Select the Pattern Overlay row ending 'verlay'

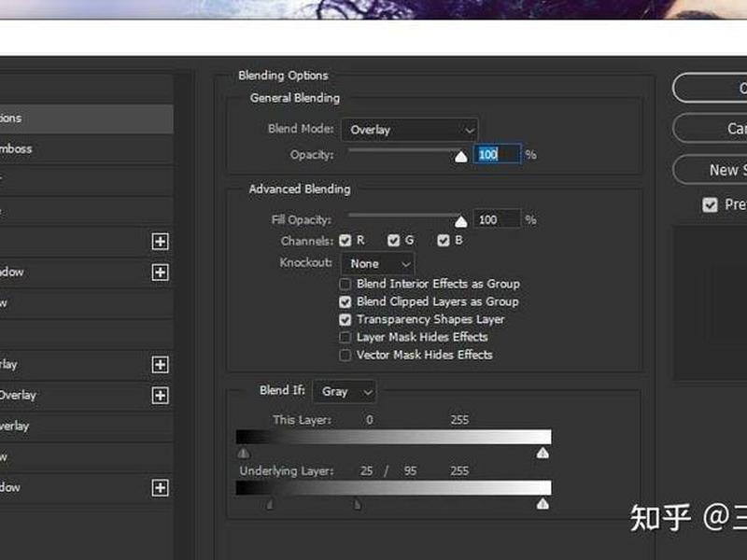point(86,427)
